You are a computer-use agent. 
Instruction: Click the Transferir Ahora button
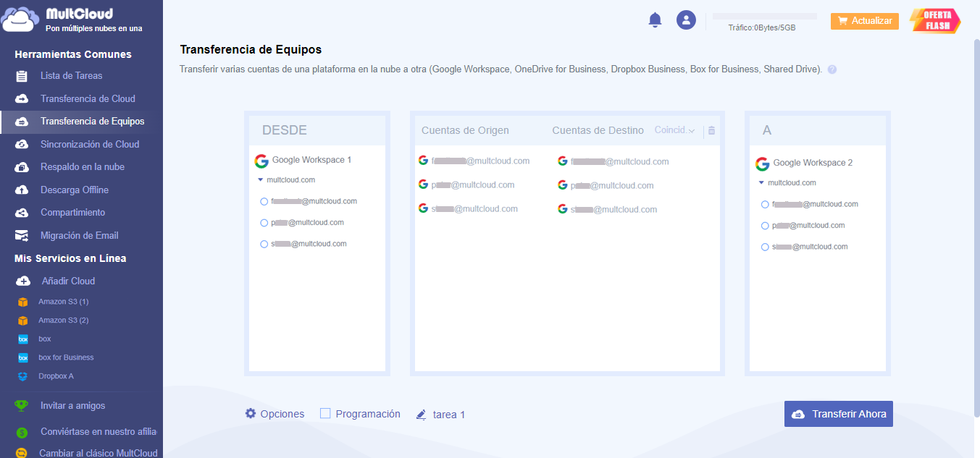839,414
